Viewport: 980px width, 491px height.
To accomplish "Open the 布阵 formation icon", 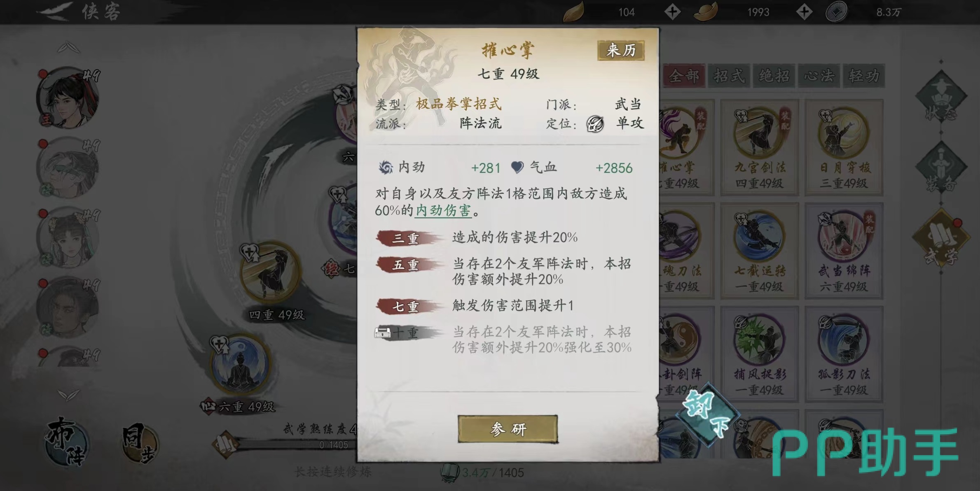I will coord(66,442).
